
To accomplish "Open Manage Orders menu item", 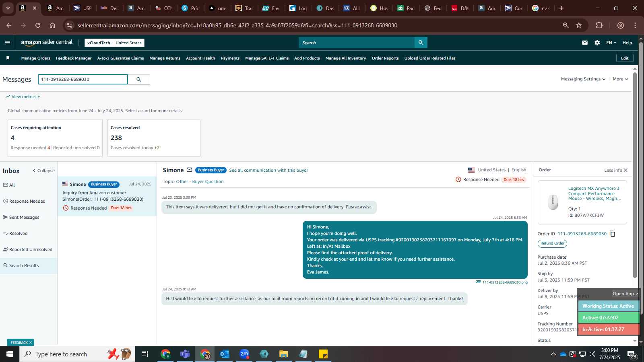I will pos(36,58).
